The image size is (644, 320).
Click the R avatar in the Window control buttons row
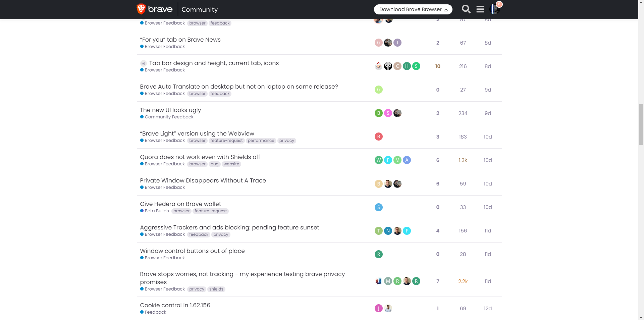pyautogui.click(x=378, y=254)
